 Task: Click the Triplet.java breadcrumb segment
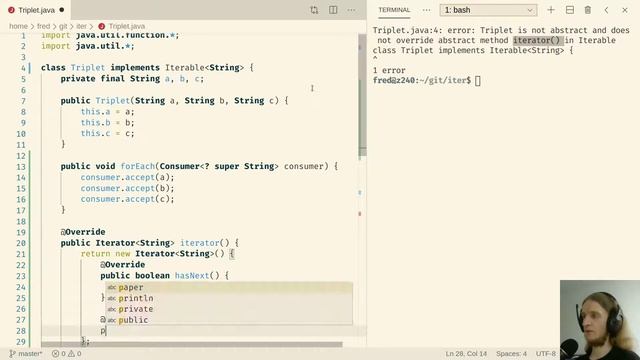[122, 26]
